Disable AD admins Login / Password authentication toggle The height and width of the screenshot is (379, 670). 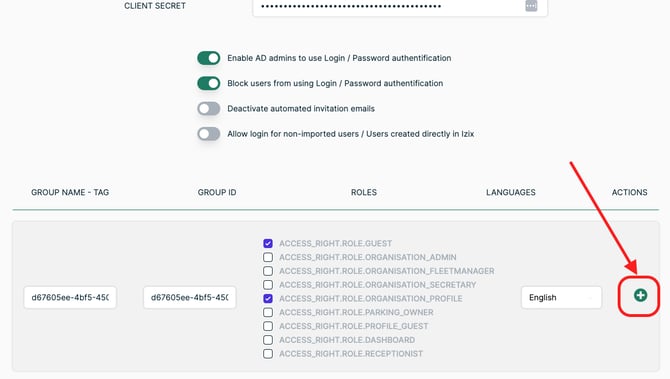(x=209, y=58)
